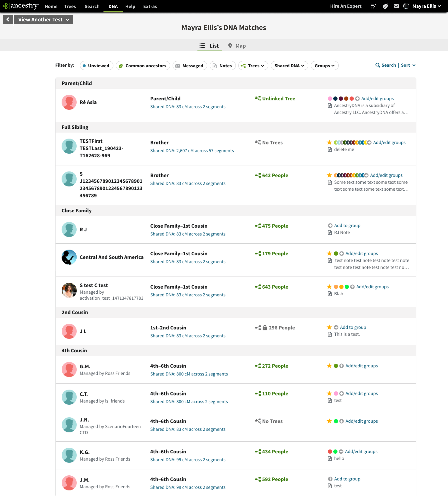The height and width of the screenshot is (498, 448).
Task: Open 643 People tree for S test C test
Action: click(x=272, y=287)
